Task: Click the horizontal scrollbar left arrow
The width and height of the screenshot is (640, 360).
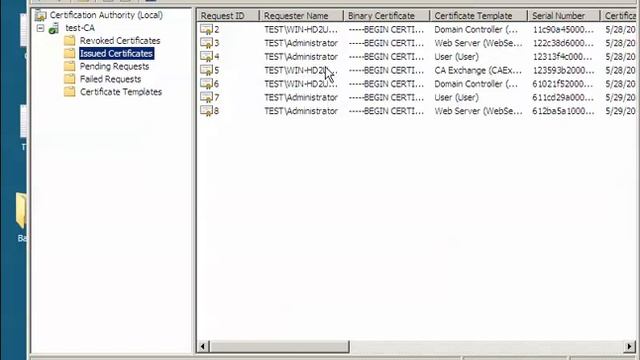Action: (203, 347)
